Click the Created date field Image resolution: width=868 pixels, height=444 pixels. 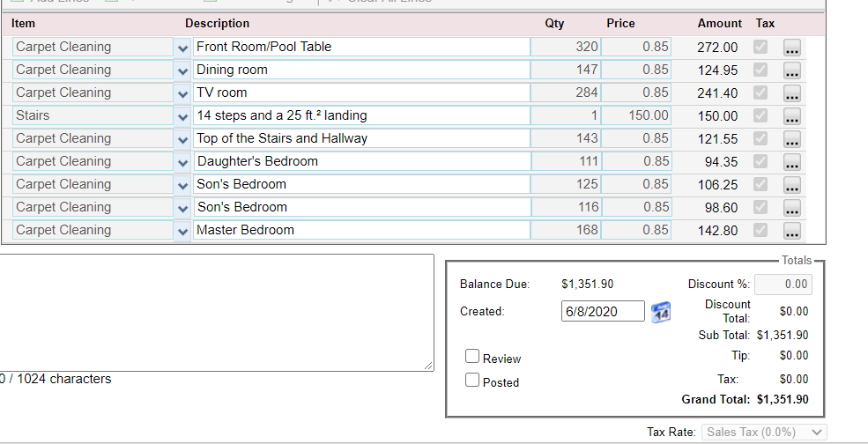coord(603,311)
